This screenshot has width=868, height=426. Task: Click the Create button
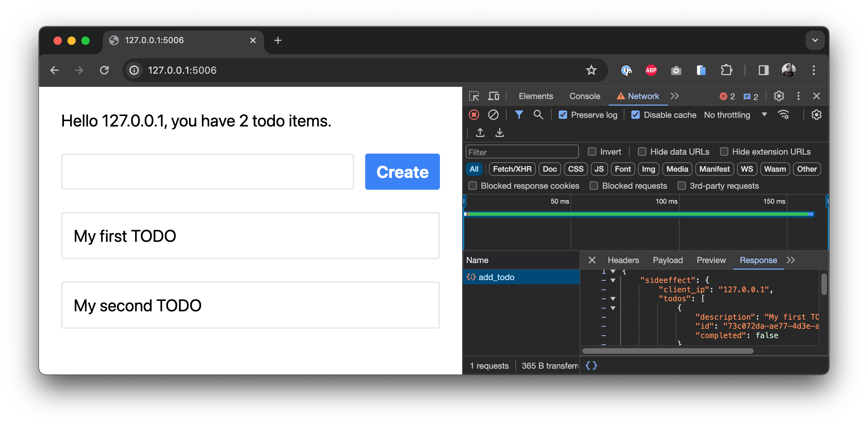[x=402, y=172]
